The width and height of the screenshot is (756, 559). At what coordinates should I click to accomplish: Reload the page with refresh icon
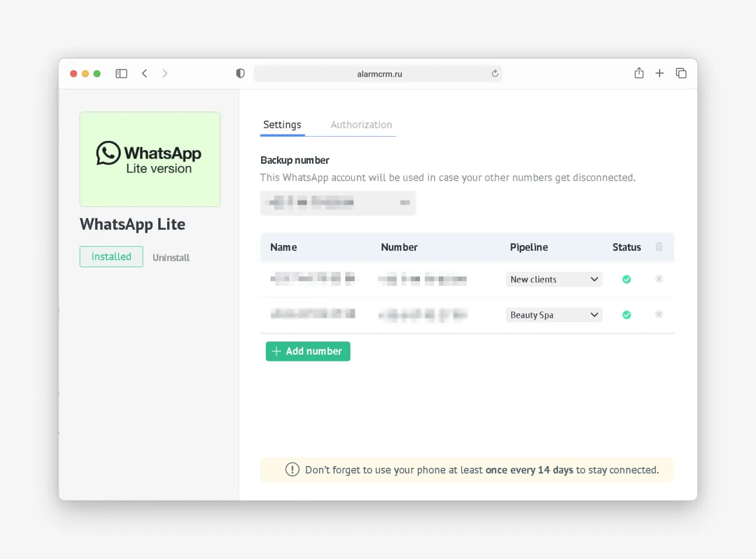tap(495, 74)
